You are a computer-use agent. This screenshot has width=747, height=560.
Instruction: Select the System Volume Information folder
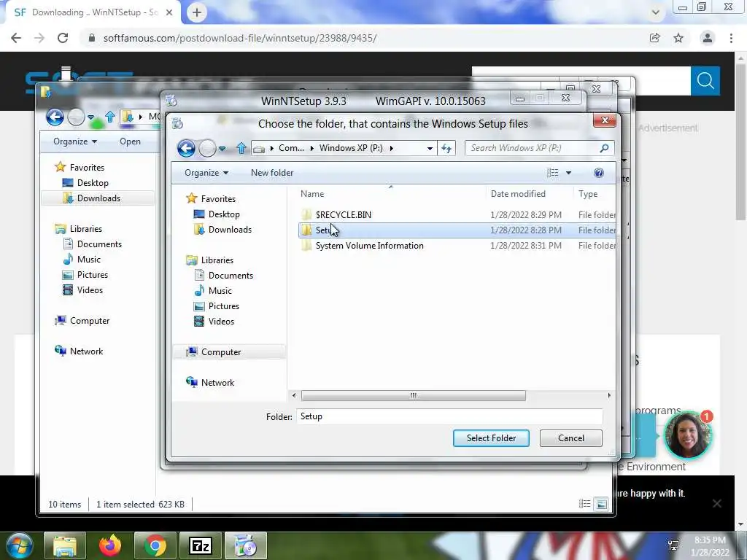click(457, 246)
